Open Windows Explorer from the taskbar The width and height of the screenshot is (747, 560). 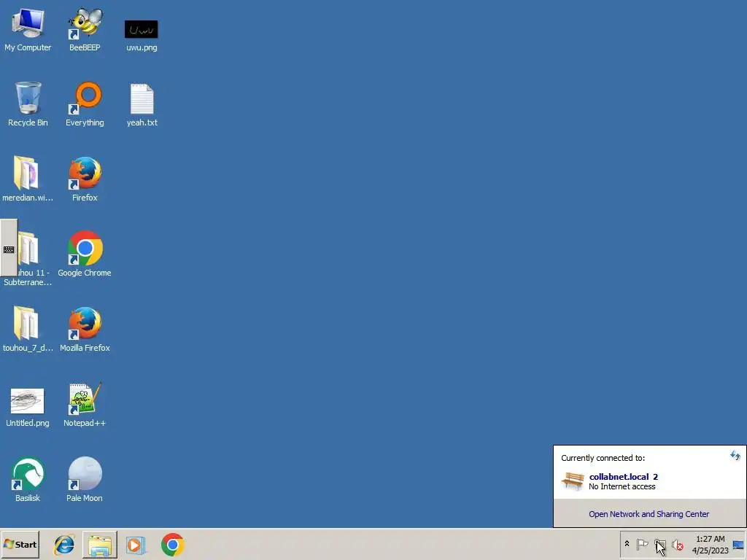[99, 545]
